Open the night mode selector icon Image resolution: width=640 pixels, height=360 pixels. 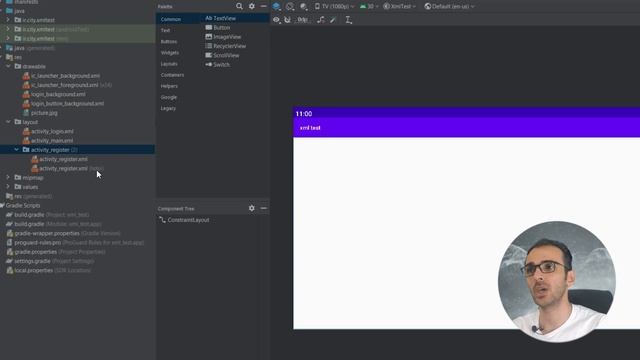[x=304, y=6]
